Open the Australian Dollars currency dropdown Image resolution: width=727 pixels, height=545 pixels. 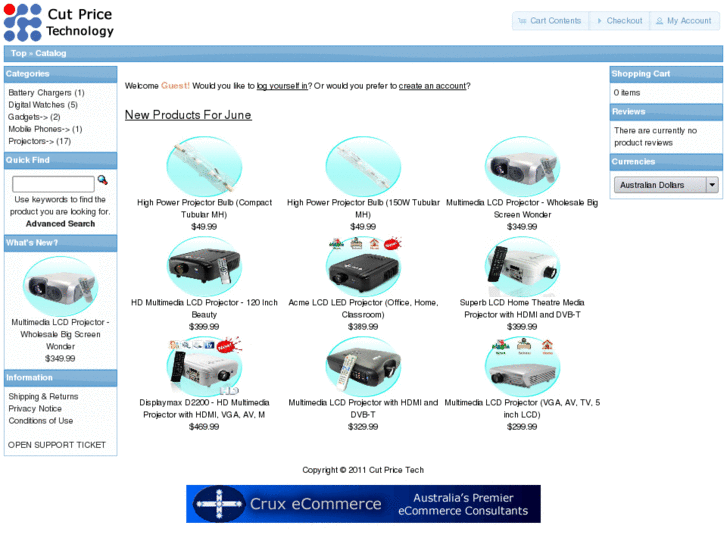[x=666, y=185]
